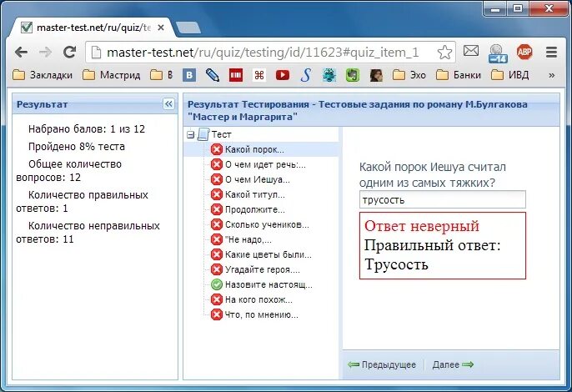This screenshot has width=572, height=392.
Task: Minimize the browser window
Action: [x=495, y=9]
